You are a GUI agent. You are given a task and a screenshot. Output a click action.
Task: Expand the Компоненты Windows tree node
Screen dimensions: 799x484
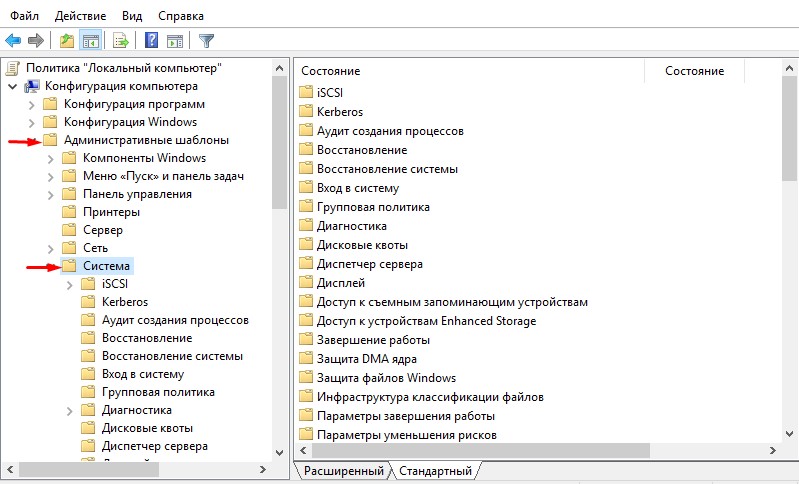[x=51, y=158]
